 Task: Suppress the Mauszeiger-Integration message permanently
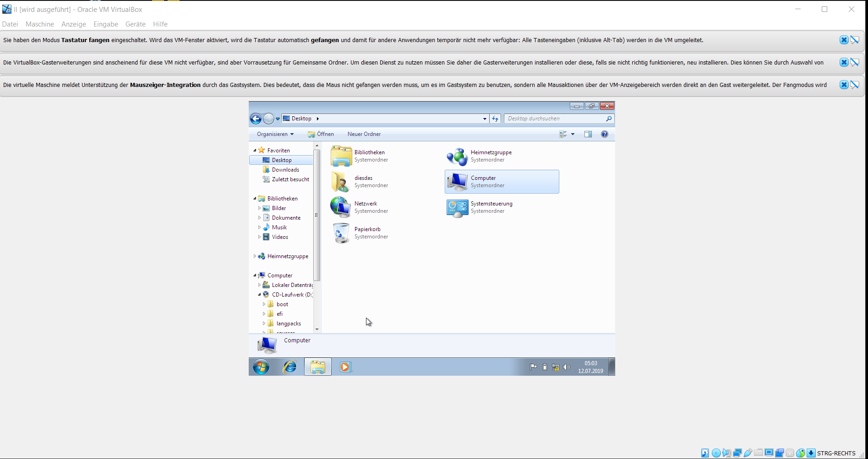click(855, 85)
